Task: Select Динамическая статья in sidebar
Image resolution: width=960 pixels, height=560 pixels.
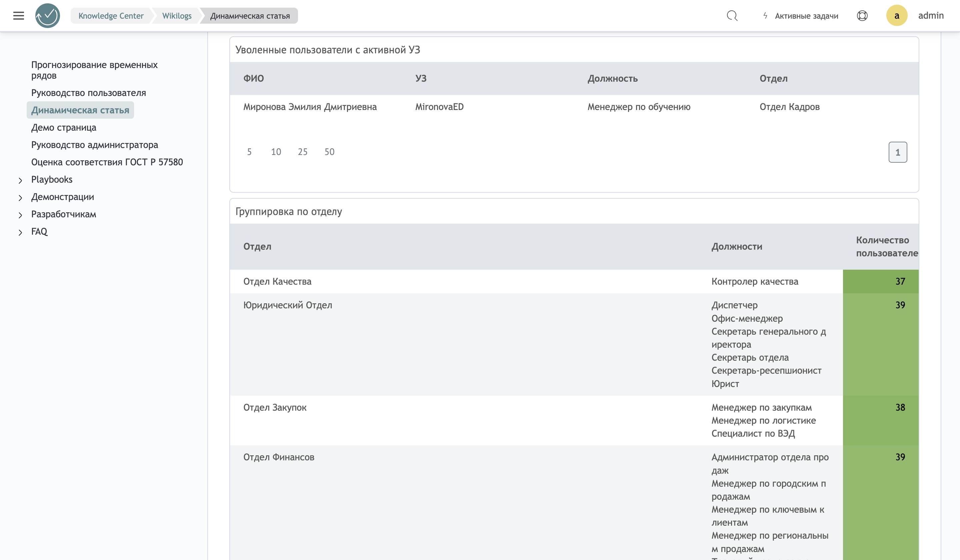Action: pos(80,110)
